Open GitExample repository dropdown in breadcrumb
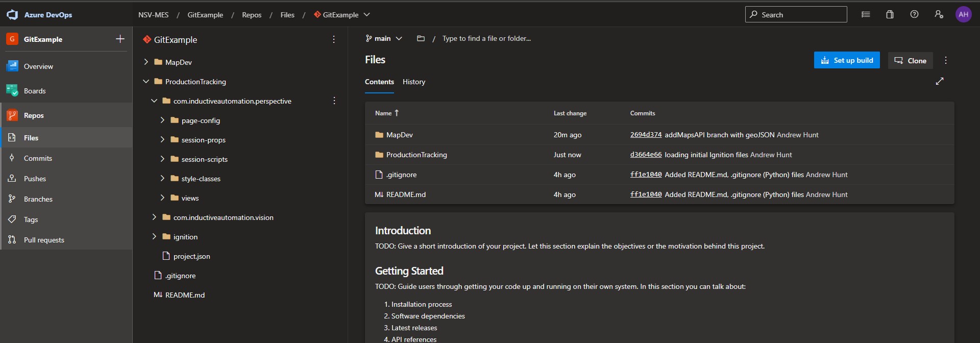This screenshot has height=343, width=980. pyautogui.click(x=342, y=15)
